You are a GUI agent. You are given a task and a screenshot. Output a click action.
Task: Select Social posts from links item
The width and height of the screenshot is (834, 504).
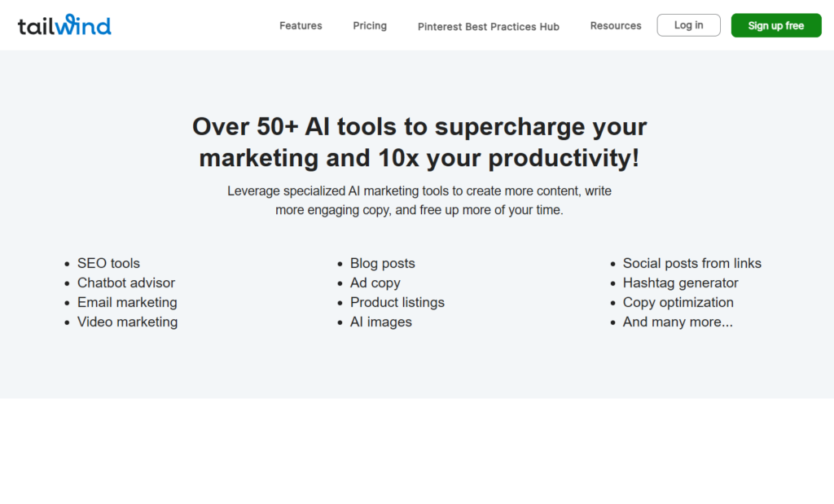(692, 263)
